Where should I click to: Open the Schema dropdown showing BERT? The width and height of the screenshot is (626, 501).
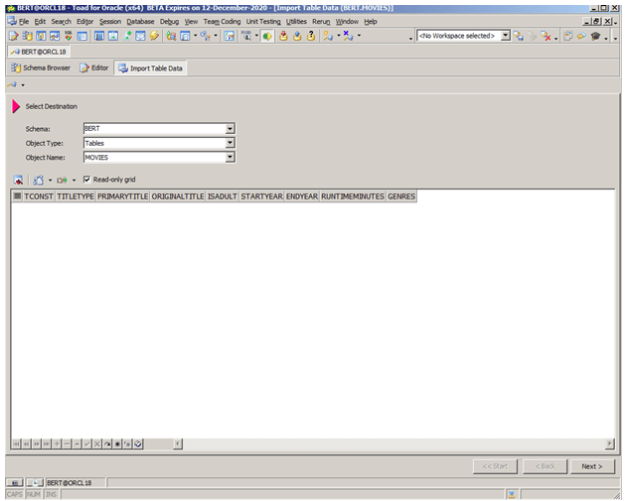click(x=230, y=129)
